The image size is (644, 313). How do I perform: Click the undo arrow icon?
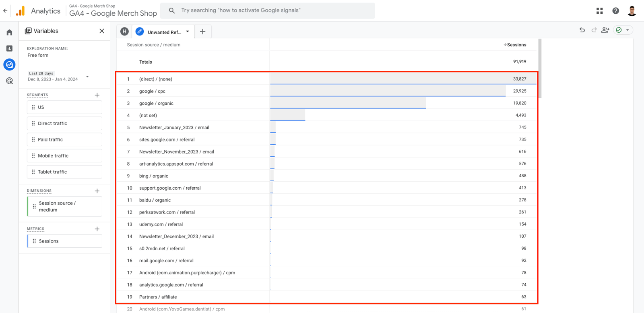[x=582, y=30]
